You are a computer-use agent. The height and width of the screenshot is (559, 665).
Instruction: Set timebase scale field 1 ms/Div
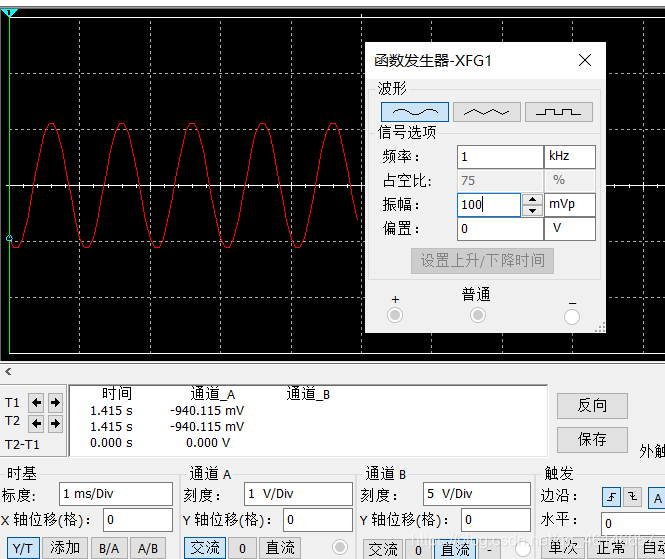point(116,494)
